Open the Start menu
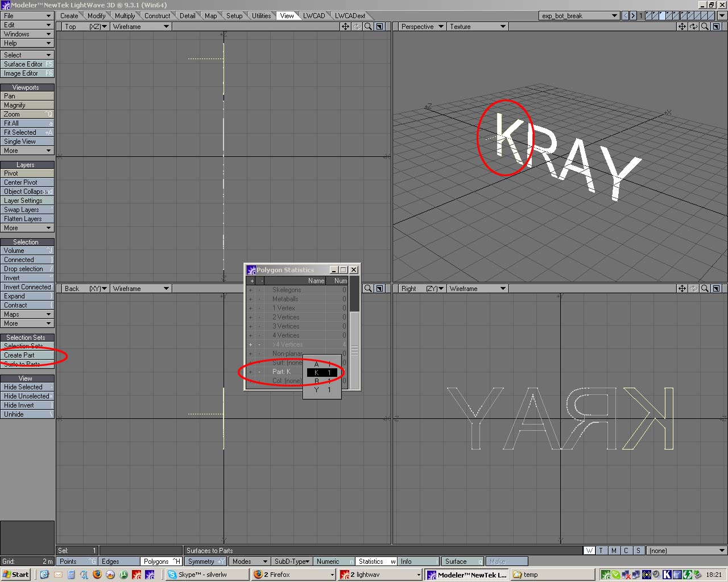This screenshot has height=582, width=728. [16, 575]
